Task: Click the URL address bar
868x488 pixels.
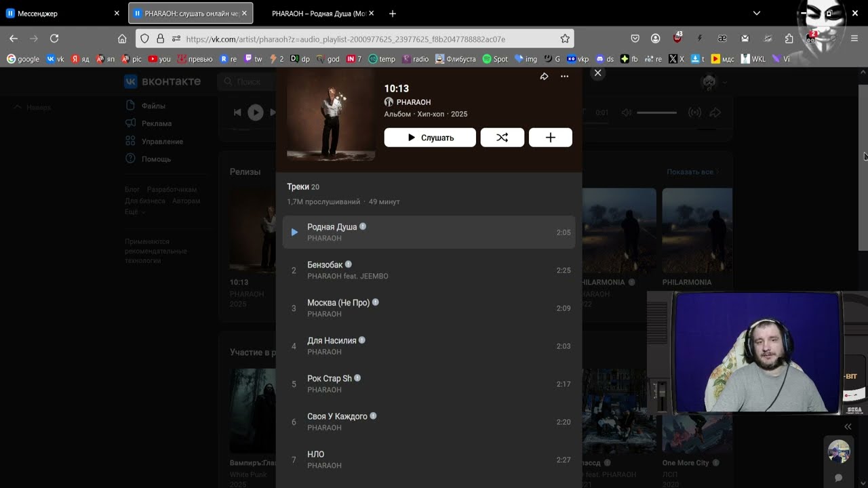Action: [355, 39]
